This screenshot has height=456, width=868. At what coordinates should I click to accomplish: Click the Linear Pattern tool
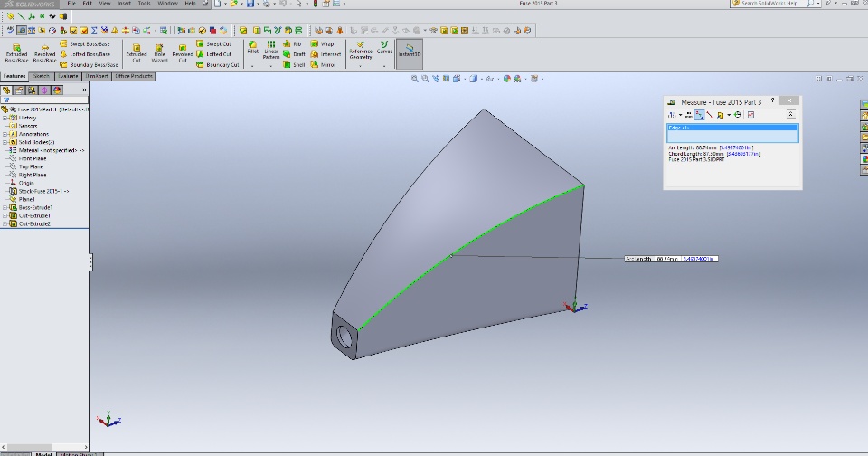click(270, 50)
